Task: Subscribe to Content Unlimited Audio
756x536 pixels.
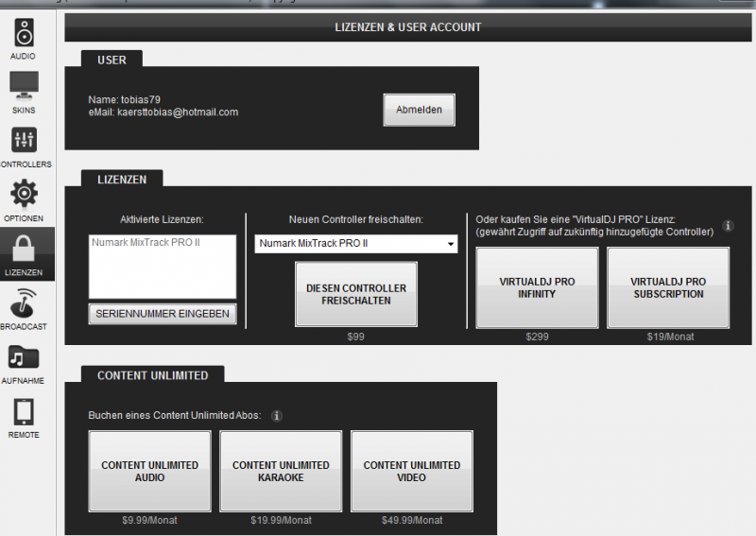Action: point(150,472)
